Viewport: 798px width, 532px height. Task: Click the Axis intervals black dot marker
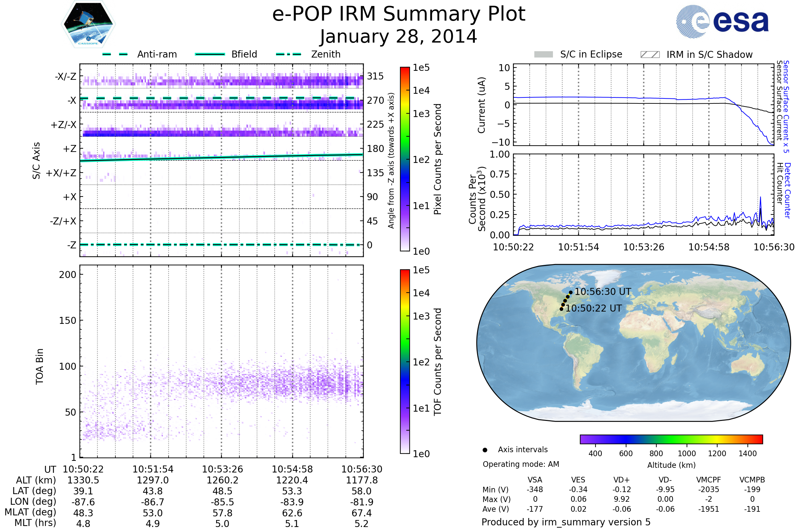click(x=485, y=450)
